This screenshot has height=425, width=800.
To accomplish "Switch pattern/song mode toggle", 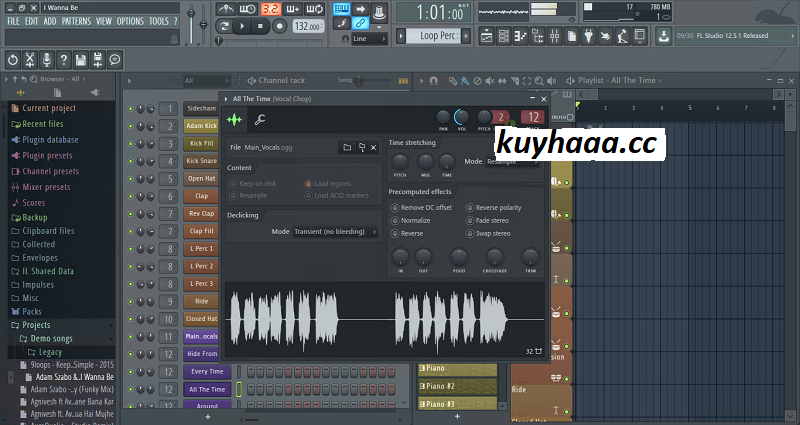I will click(x=224, y=26).
